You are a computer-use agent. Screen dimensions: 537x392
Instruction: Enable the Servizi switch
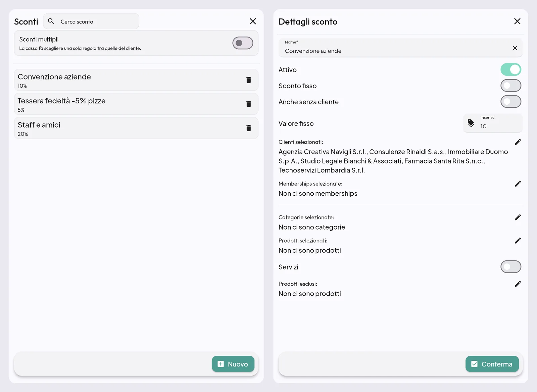point(511,267)
